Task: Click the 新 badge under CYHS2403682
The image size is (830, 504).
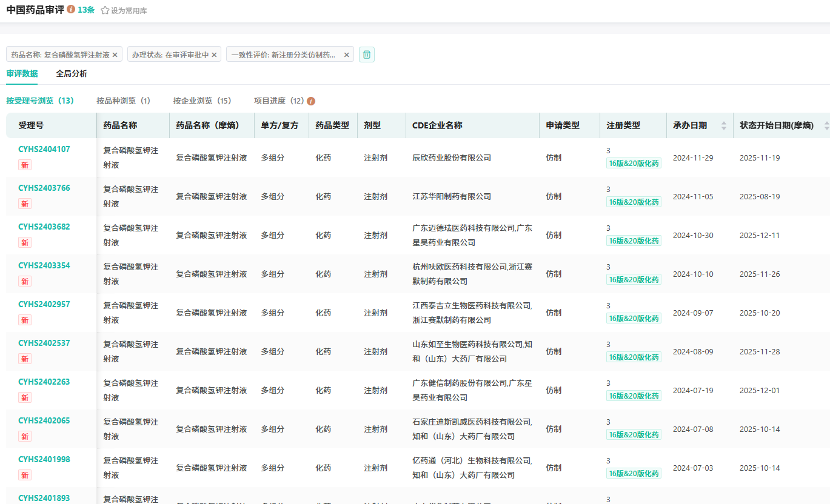Action: tap(25, 242)
